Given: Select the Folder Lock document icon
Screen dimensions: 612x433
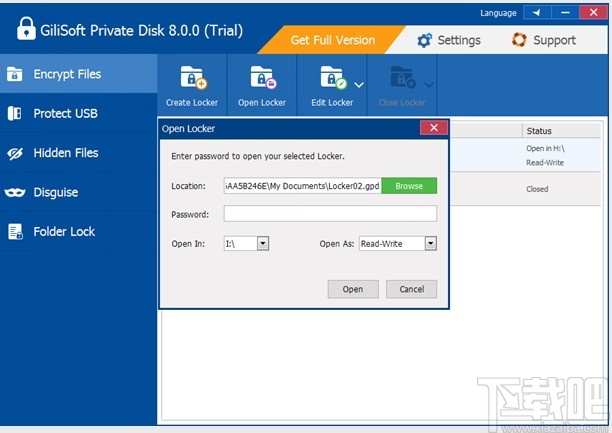Looking at the screenshot, I should pos(15,232).
